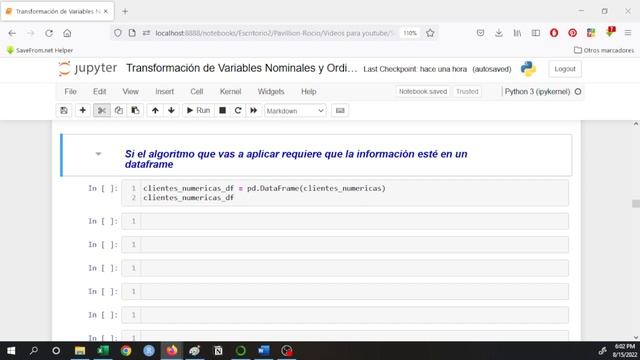Screen dimensions: 640x360
Task: Open a new browser tab
Action: (x=125, y=11)
